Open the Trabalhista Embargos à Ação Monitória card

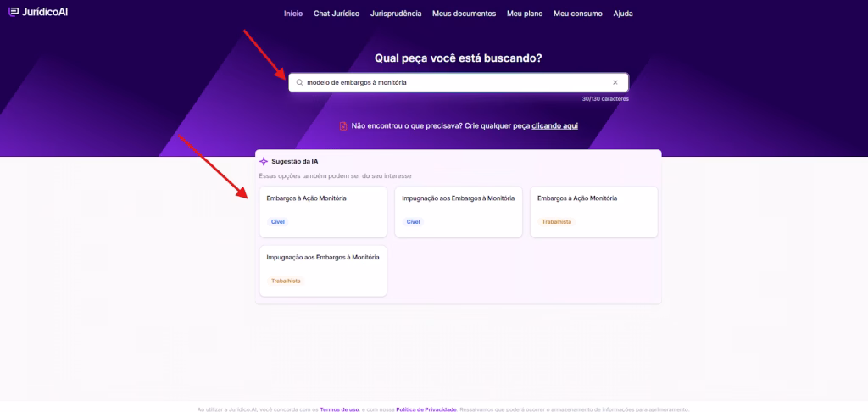[594, 212]
